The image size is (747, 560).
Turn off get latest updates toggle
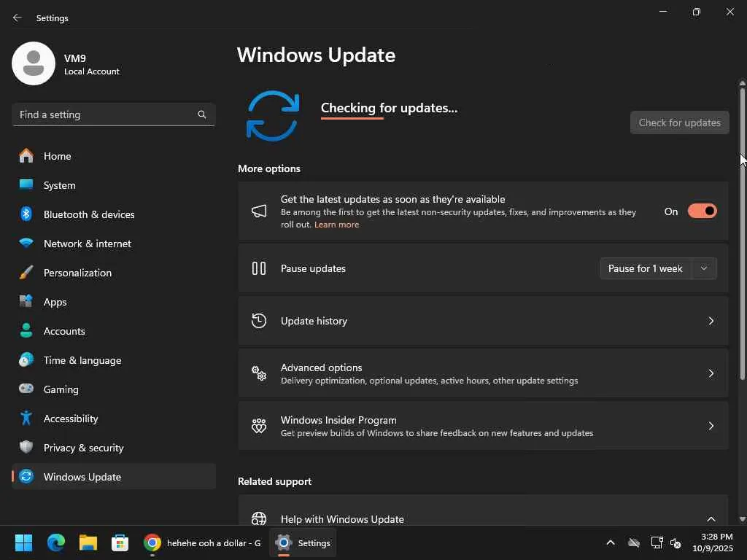pos(703,211)
